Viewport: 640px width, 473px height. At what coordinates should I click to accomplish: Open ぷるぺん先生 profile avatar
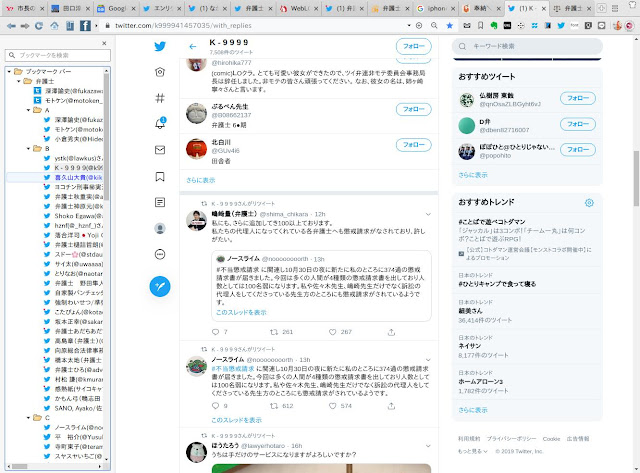pyautogui.click(x=196, y=113)
